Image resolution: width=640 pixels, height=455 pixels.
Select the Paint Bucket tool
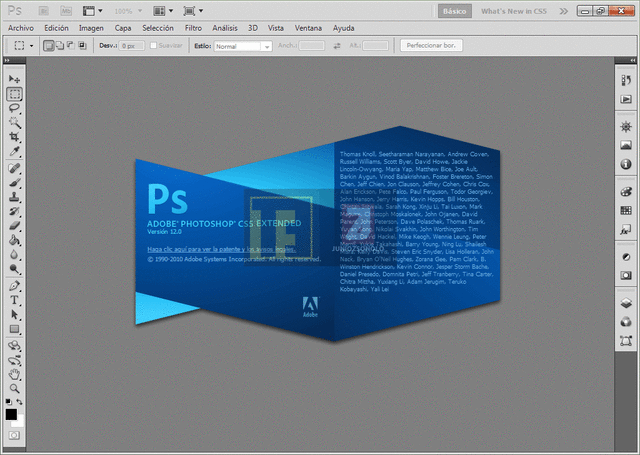tap(14, 240)
